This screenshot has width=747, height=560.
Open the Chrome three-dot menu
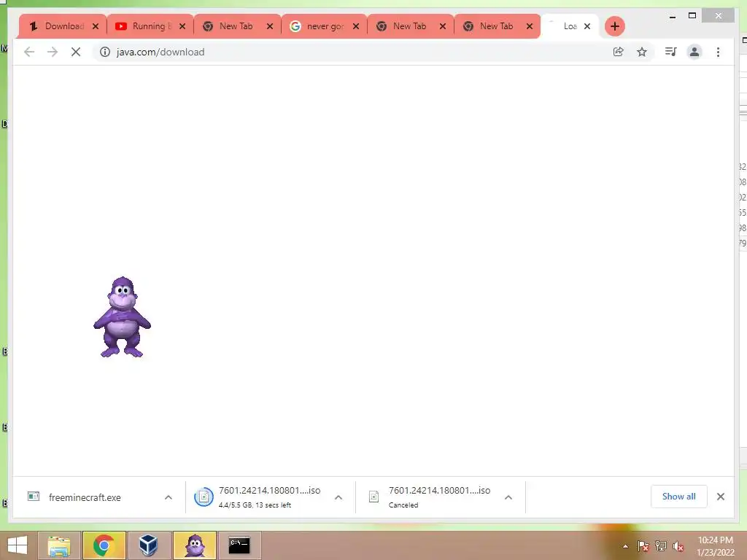718,52
